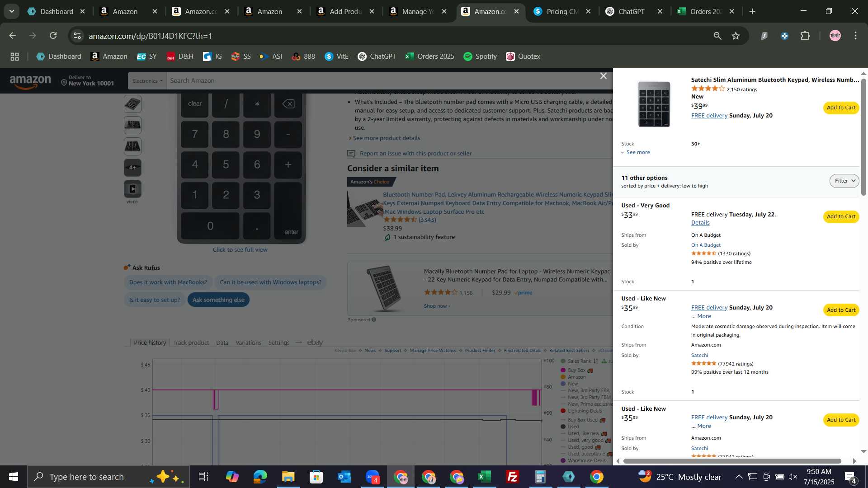868x488 pixels.
Task: Click Lightning Deals red legend dot
Action: point(563,411)
